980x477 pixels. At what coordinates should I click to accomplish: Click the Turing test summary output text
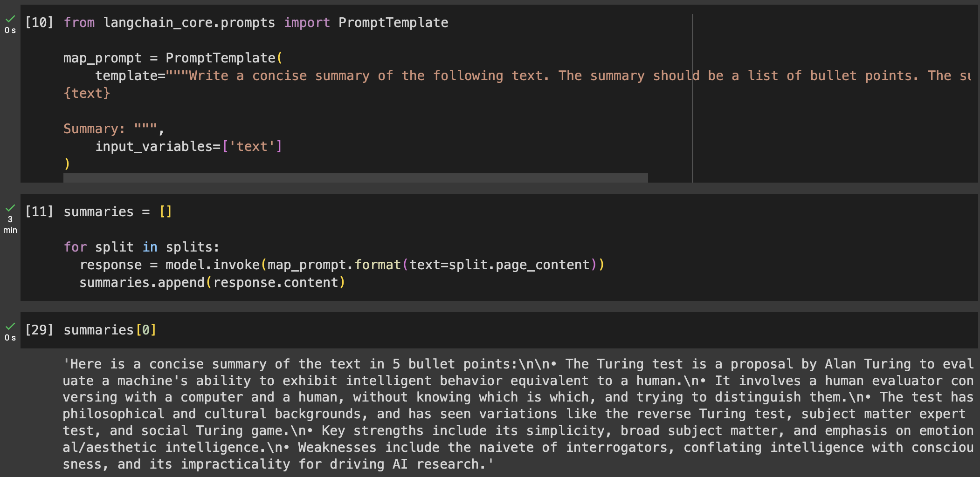(x=518, y=414)
